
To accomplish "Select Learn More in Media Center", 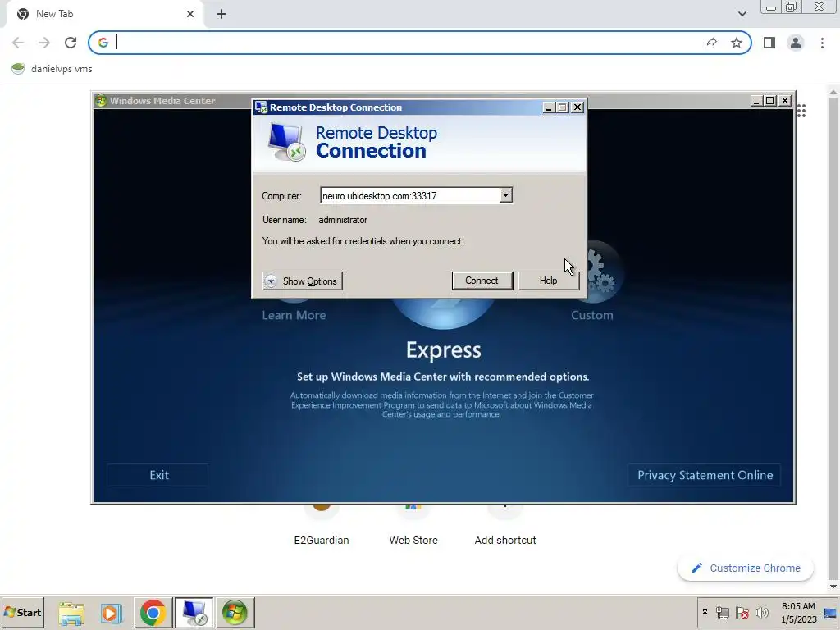I will [x=294, y=315].
